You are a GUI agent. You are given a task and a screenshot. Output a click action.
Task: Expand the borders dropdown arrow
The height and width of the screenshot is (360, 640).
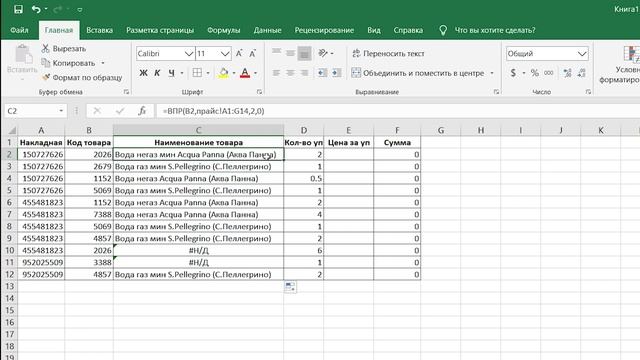tap(208, 73)
